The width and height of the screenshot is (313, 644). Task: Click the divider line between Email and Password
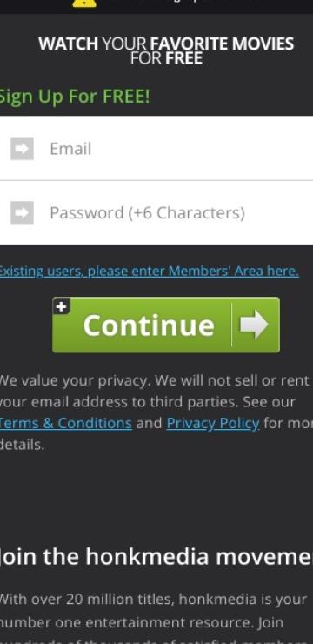[x=156, y=180]
